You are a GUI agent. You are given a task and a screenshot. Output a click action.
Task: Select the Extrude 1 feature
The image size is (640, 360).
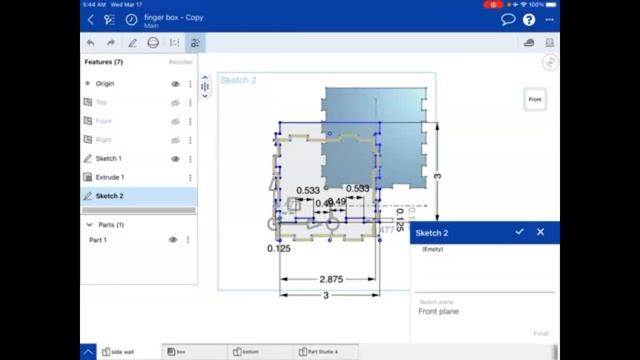pyautogui.click(x=139, y=178)
